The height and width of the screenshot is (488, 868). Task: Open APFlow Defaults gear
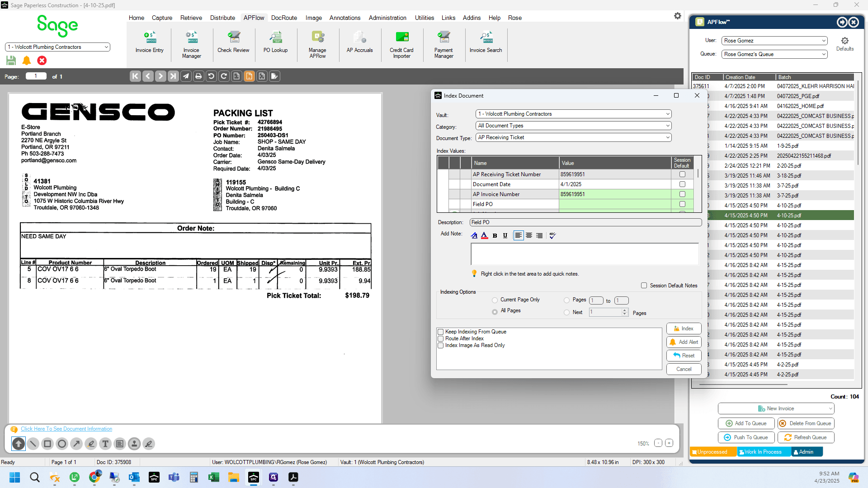point(845,44)
